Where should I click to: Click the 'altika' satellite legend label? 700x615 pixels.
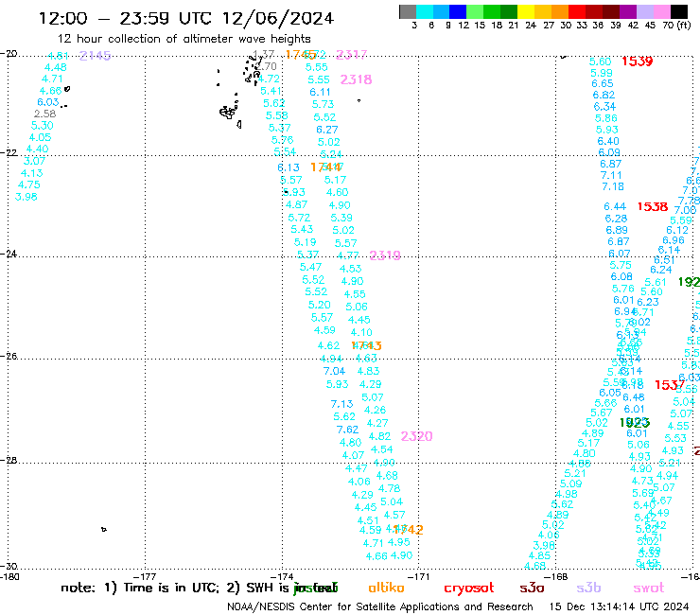(386, 588)
